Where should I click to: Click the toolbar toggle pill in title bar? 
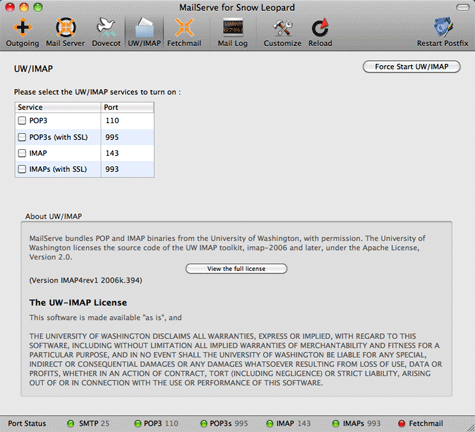462,7
